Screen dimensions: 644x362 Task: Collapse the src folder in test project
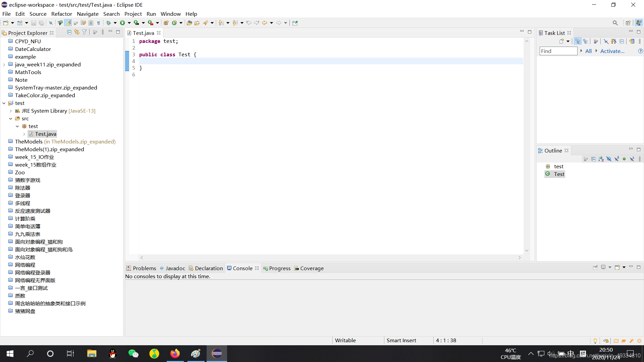(11, 118)
